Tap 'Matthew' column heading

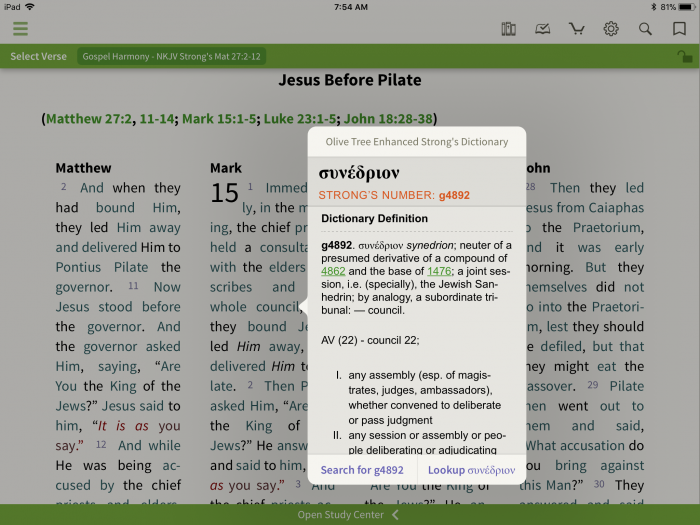tap(83, 168)
